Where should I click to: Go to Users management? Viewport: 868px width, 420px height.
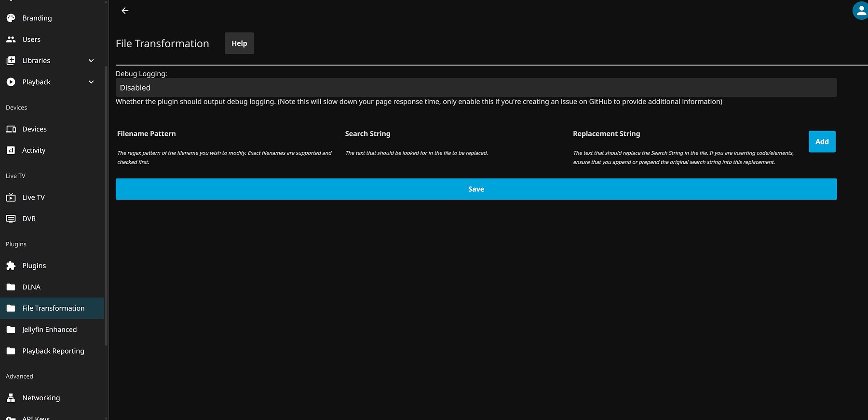pos(31,39)
